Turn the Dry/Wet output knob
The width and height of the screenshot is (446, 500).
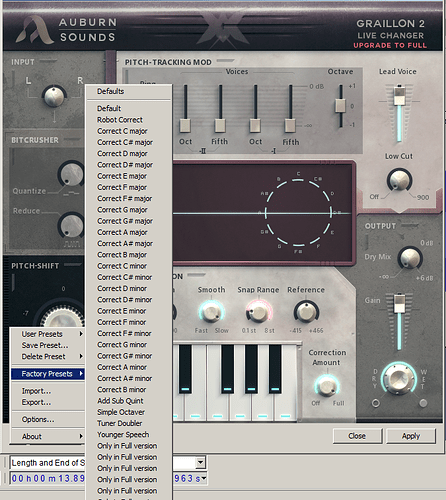tap(398, 378)
